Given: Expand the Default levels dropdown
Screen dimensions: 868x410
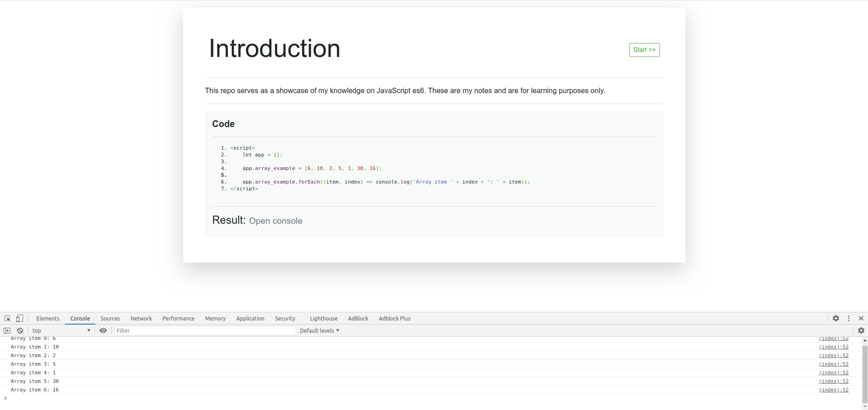Looking at the screenshot, I should (x=319, y=331).
